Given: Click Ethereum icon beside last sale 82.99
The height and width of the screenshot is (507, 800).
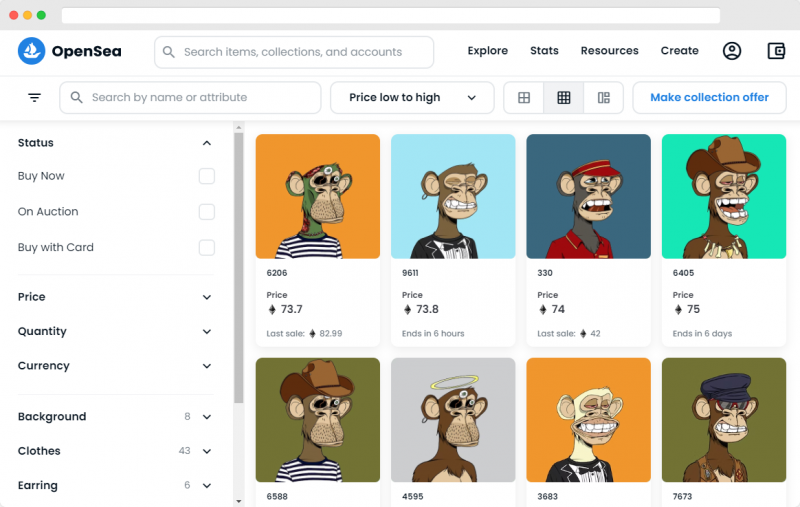Looking at the screenshot, I should point(312,334).
